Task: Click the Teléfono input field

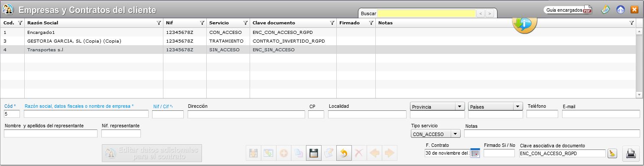Action: coord(542,114)
